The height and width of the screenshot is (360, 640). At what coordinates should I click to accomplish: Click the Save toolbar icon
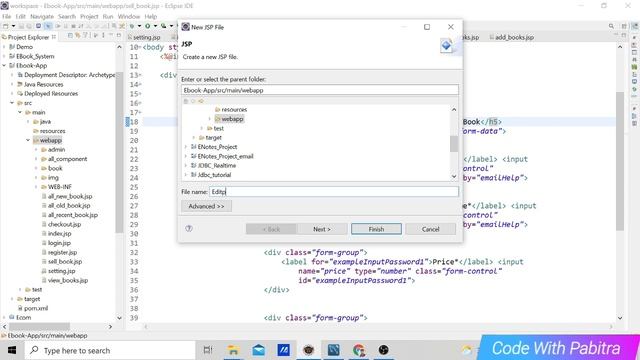[x=21, y=26]
